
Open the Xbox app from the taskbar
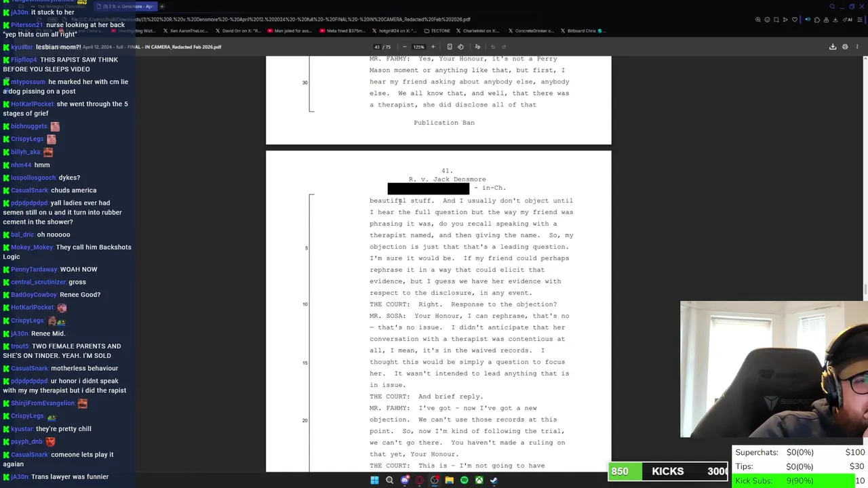[x=479, y=481]
